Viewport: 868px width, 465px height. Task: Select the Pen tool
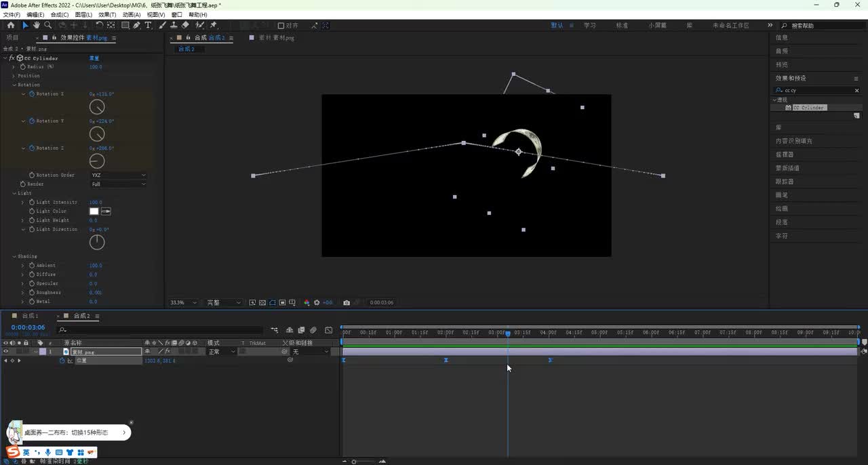136,25
